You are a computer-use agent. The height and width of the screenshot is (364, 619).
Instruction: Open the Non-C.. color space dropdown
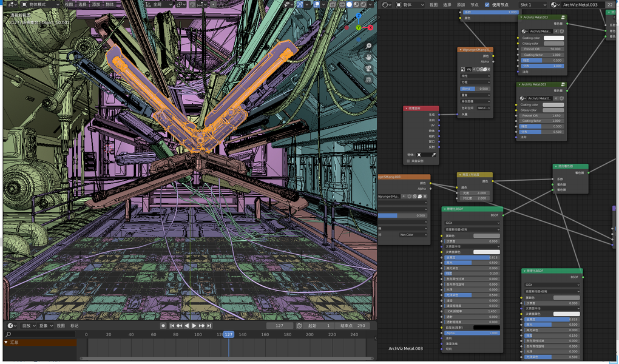(x=484, y=108)
